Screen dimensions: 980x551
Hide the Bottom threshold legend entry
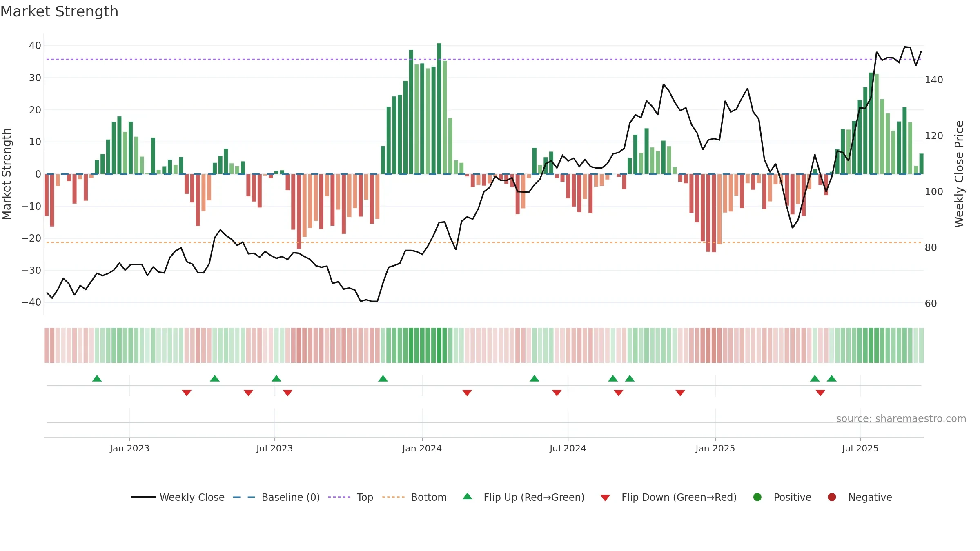click(x=414, y=497)
